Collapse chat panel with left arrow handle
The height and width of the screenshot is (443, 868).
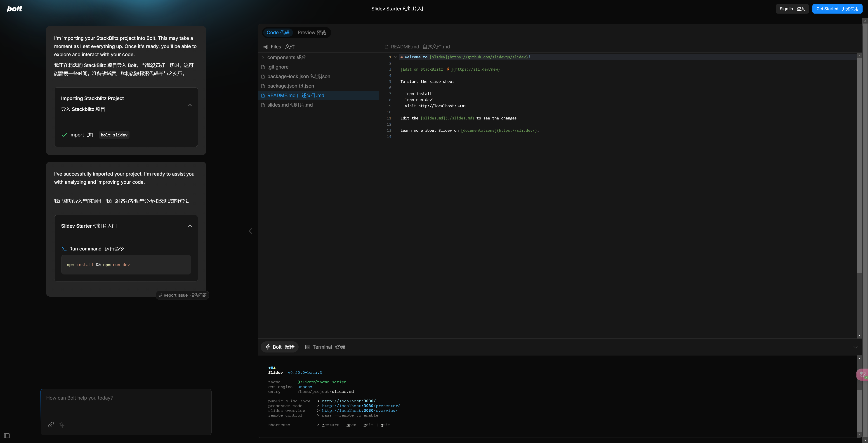tap(250, 231)
